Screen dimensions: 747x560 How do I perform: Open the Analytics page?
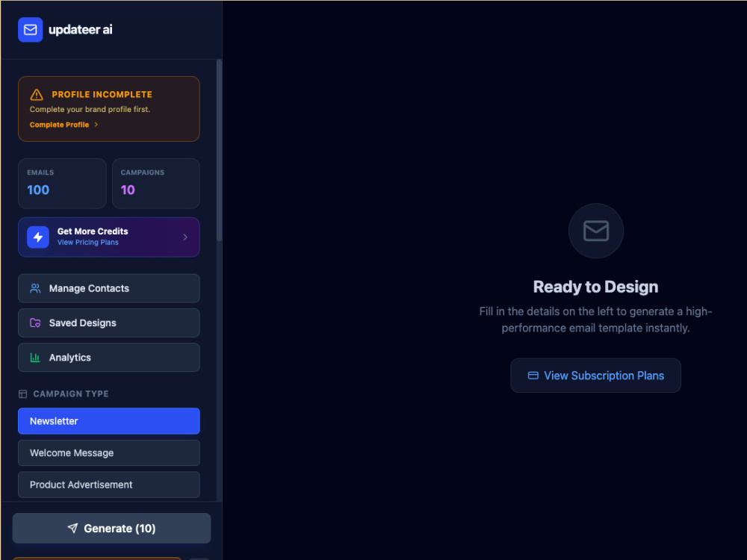coord(109,358)
